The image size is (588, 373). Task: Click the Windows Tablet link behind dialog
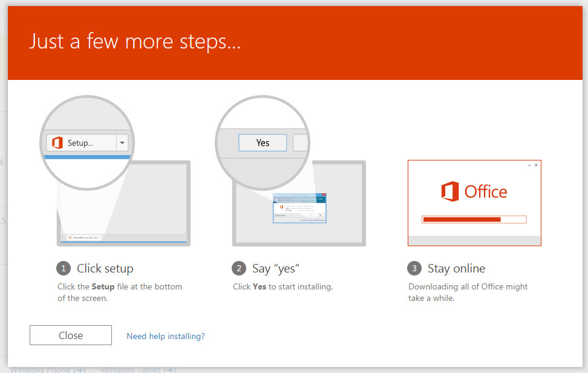[x=138, y=369]
